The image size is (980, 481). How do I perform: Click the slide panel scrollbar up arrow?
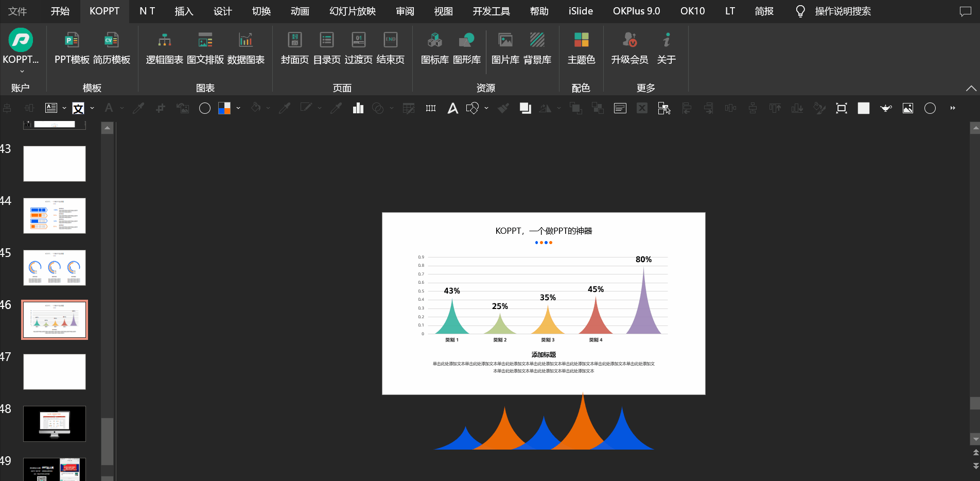tap(107, 128)
